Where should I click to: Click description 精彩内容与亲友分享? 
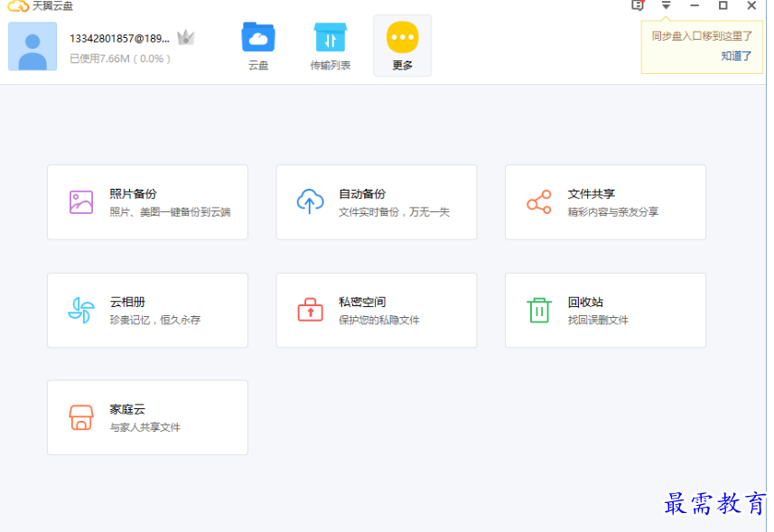click(x=613, y=212)
